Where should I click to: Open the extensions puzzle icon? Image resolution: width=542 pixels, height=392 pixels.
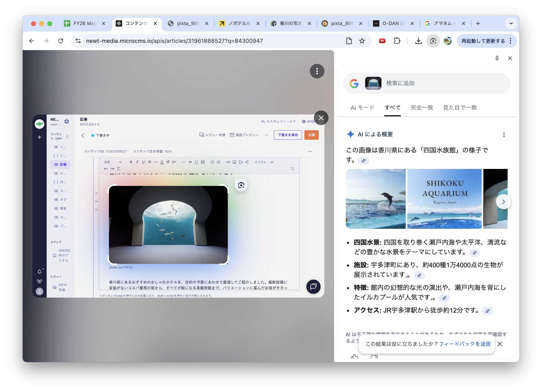pyautogui.click(x=397, y=41)
